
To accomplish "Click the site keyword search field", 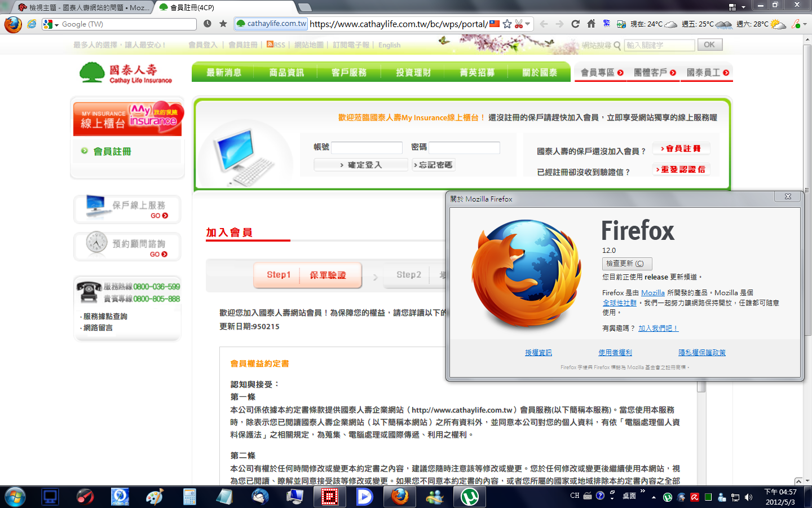I will point(659,45).
